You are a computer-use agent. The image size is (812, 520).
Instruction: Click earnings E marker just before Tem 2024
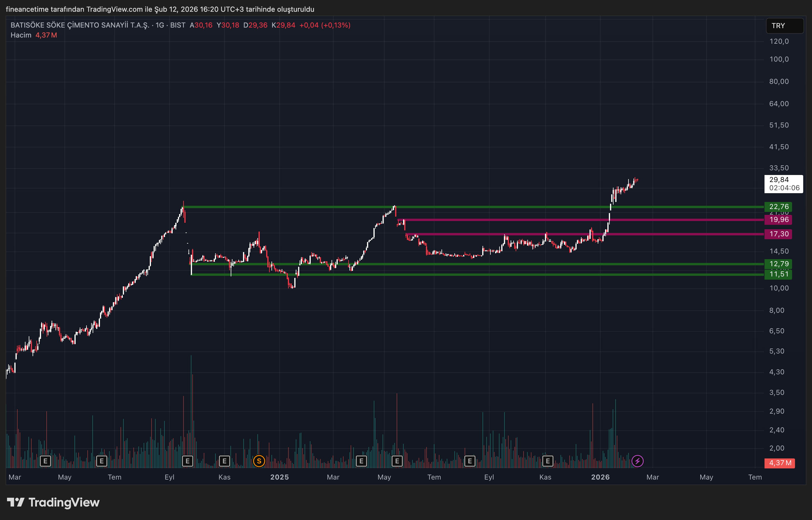[x=102, y=461]
